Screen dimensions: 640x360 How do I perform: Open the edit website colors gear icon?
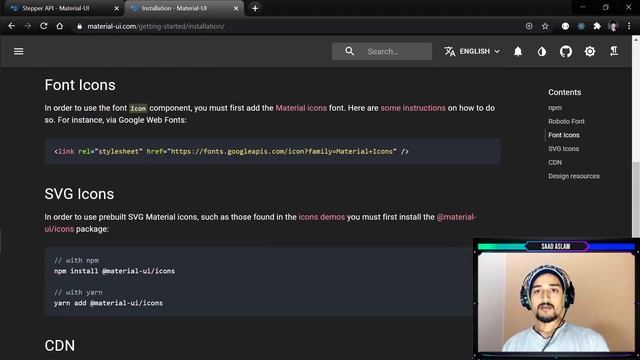590,51
